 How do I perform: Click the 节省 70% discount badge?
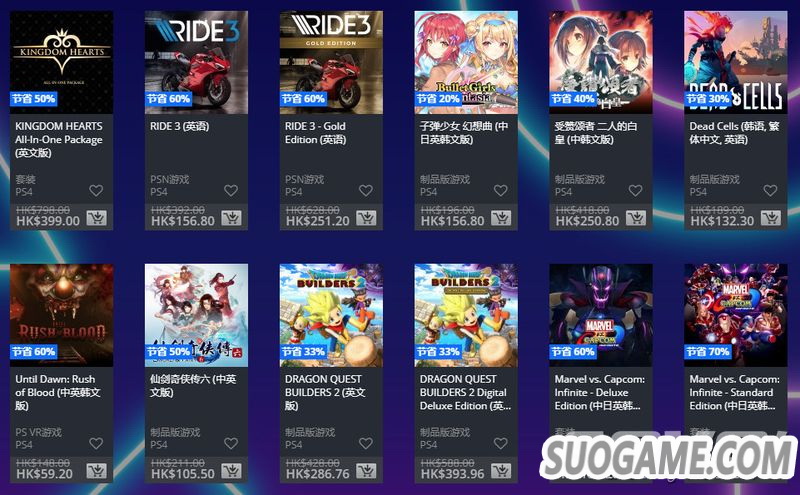707,352
